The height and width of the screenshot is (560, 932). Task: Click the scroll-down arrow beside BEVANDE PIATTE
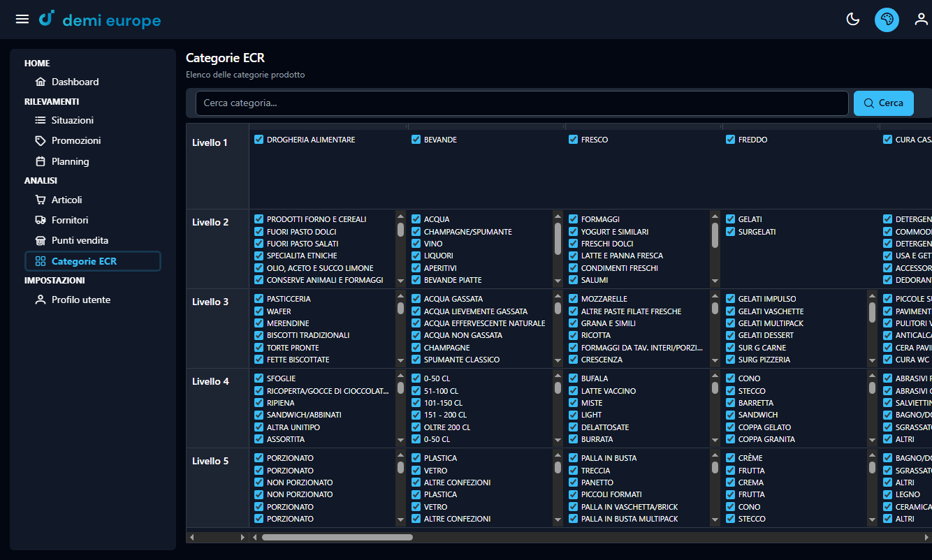click(x=558, y=281)
